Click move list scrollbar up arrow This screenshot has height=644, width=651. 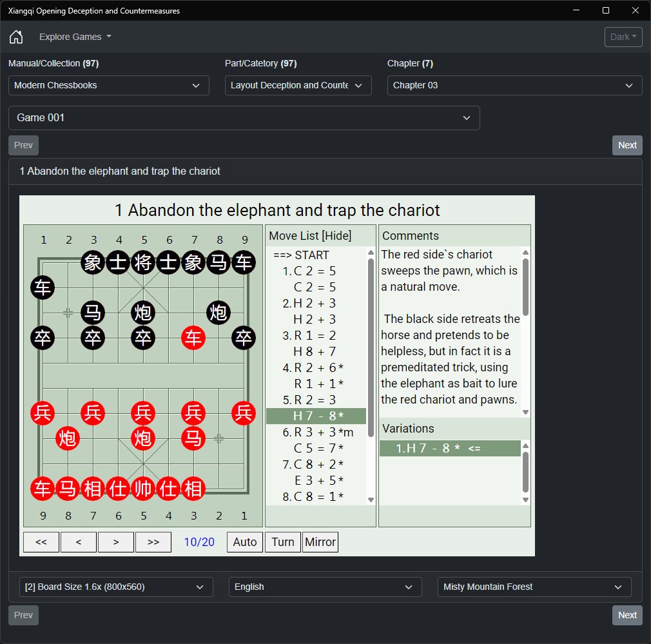[x=371, y=253]
